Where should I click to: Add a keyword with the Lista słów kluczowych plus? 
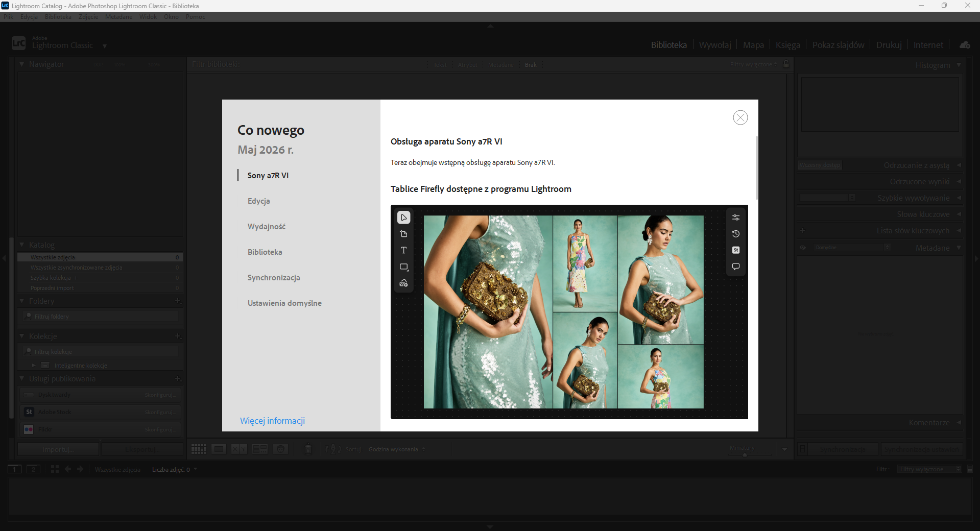(803, 231)
